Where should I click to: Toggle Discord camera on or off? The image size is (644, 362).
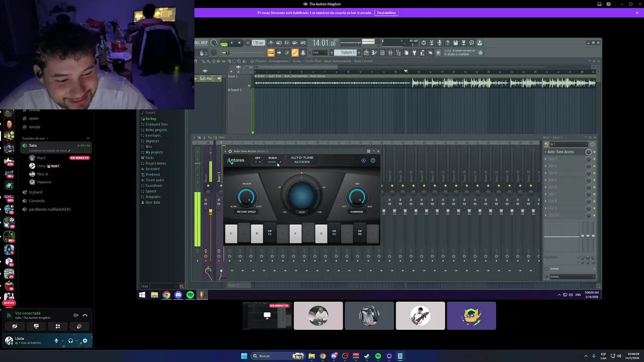(15, 326)
